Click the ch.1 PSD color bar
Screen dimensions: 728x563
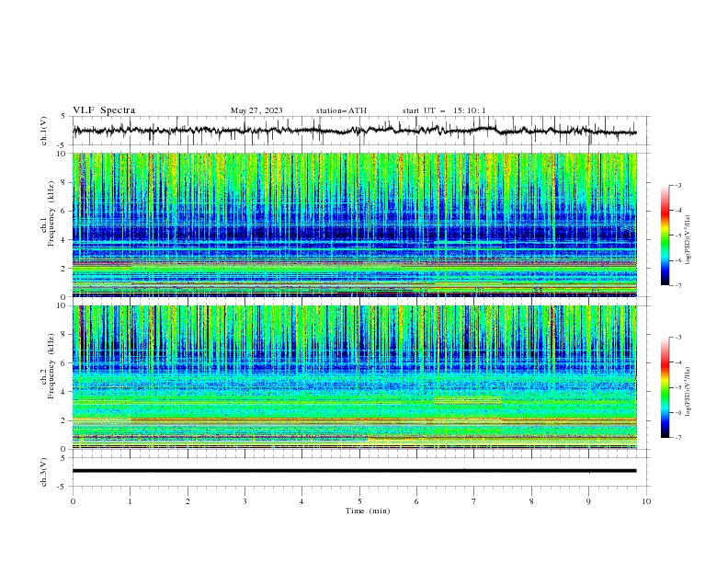pos(665,236)
